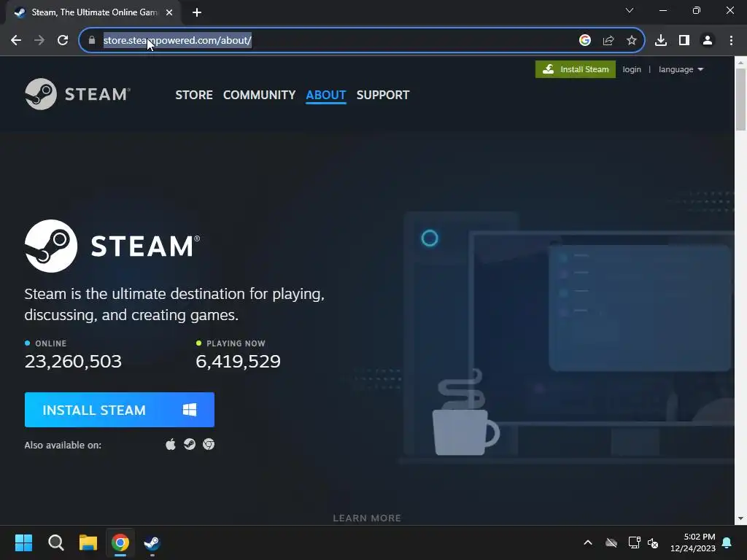The height and width of the screenshot is (560, 747).
Task: Click the large Steam hero logo
Action: (112, 246)
